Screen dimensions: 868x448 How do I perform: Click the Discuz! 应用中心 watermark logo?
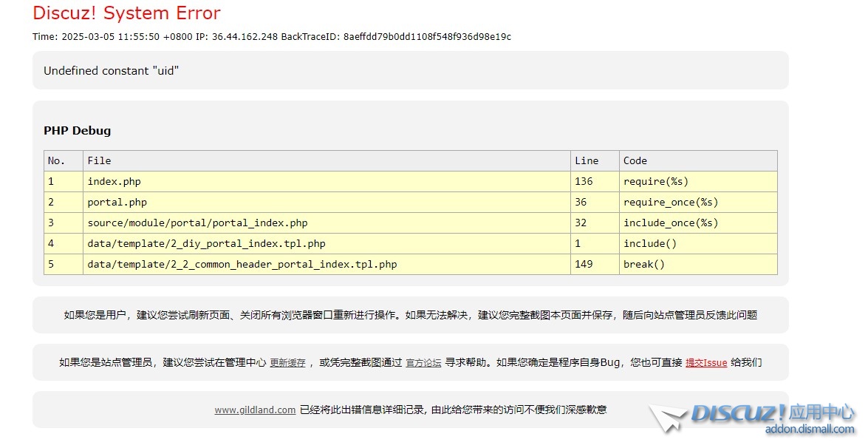coord(773,413)
